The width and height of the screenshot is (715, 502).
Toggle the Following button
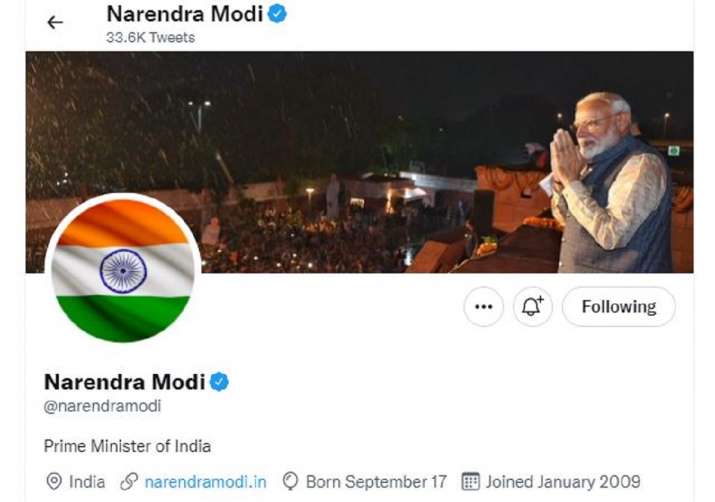point(618,307)
